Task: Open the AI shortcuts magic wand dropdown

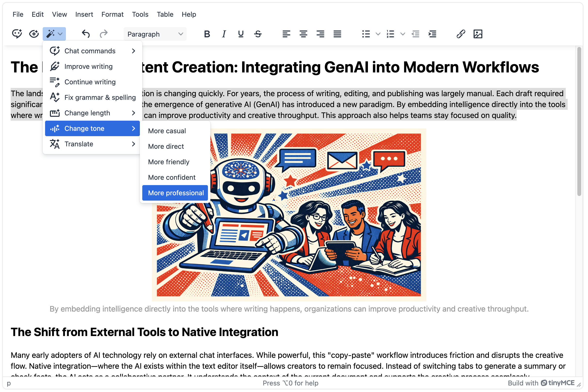Action: click(x=54, y=34)
